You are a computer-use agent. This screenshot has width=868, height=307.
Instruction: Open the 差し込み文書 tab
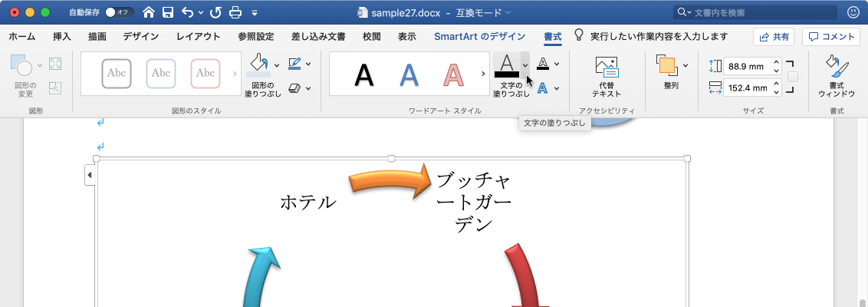click(318, 37)
